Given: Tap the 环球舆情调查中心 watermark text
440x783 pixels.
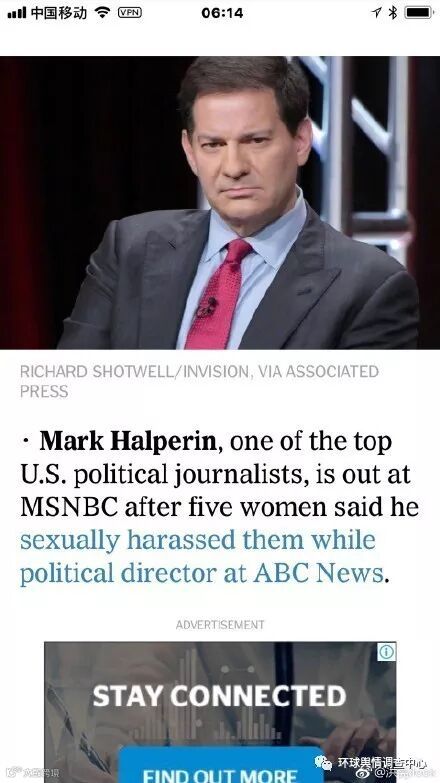Looking at the screenshot, I should click(382, 763).
